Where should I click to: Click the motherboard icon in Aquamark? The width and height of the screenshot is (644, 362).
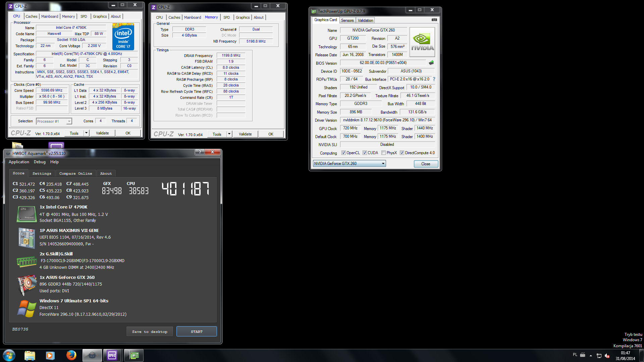pos(27,238)
